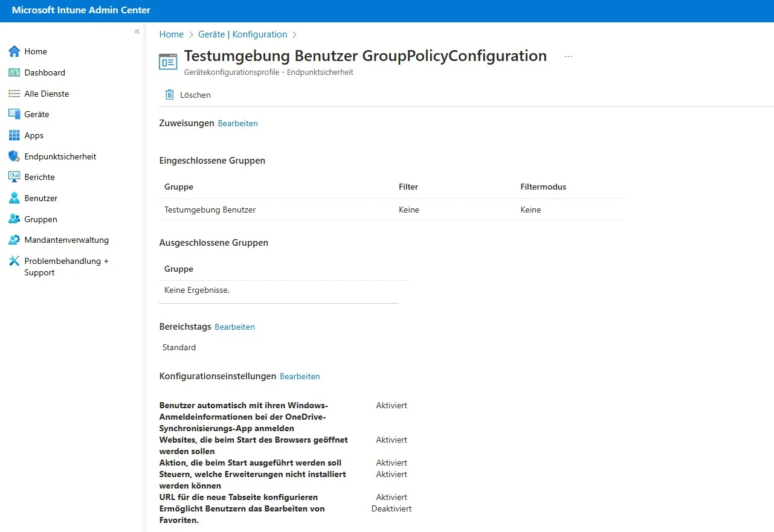Screen dimensions: 774x532
Task: Click Bearbeiten von Favoriten setting name
Action: 242,514
